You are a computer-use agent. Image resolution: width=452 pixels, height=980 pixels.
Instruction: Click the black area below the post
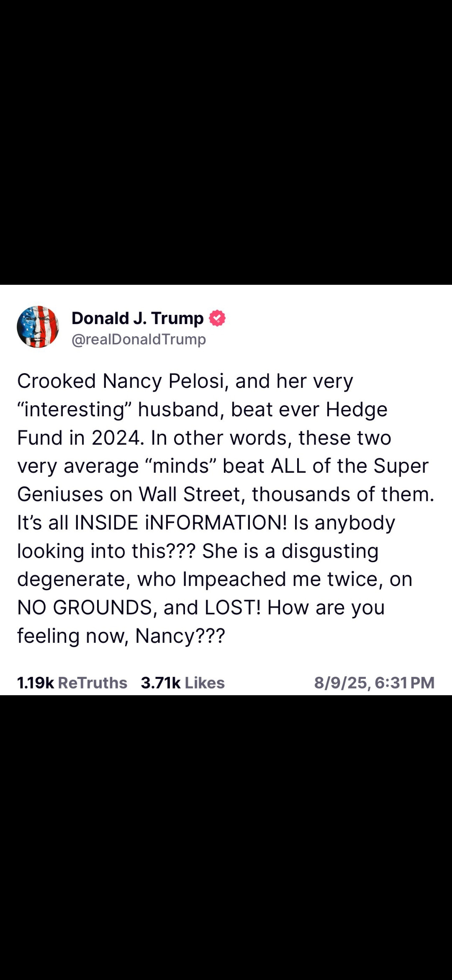pyautogui.click(x=226, y=838)
